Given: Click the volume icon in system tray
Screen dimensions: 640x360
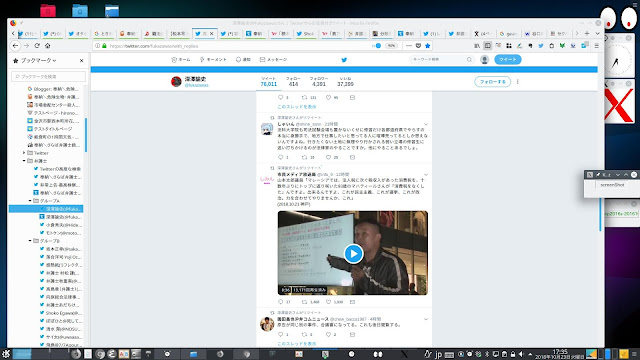Looking at the screenshot, I should tap(521, 354).
